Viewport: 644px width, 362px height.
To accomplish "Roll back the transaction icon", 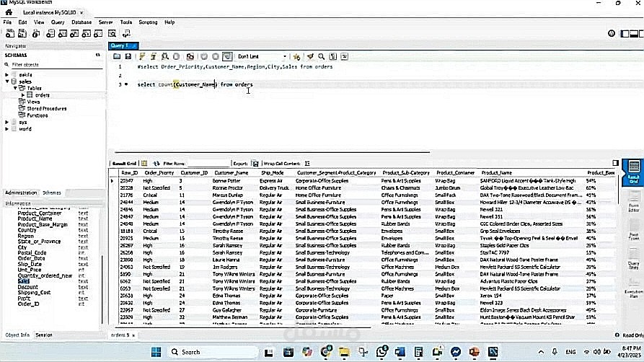I will click(216, 56).
